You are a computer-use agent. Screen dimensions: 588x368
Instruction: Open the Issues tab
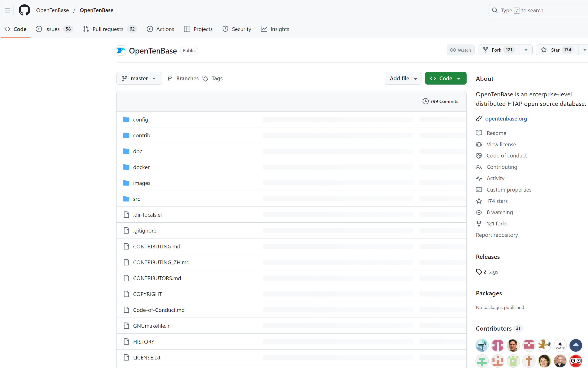(54, 29)
